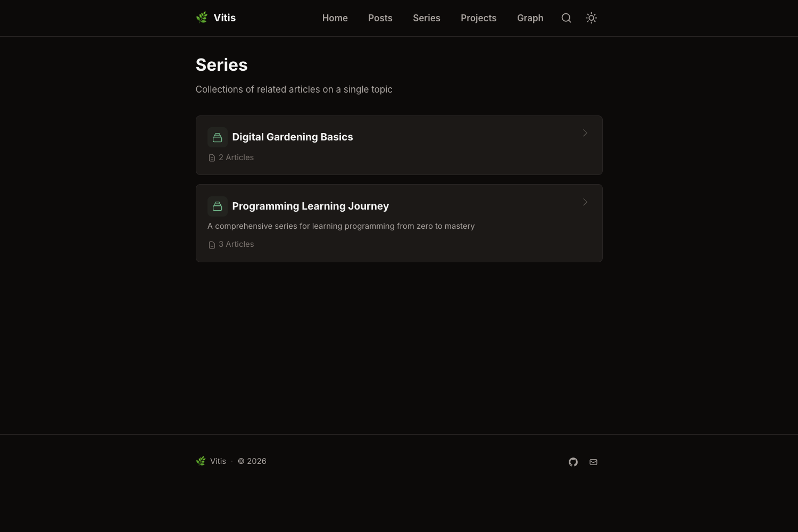798x532 pixels.
Task: Click document icon beside 2 Articles
Action: 212,158
